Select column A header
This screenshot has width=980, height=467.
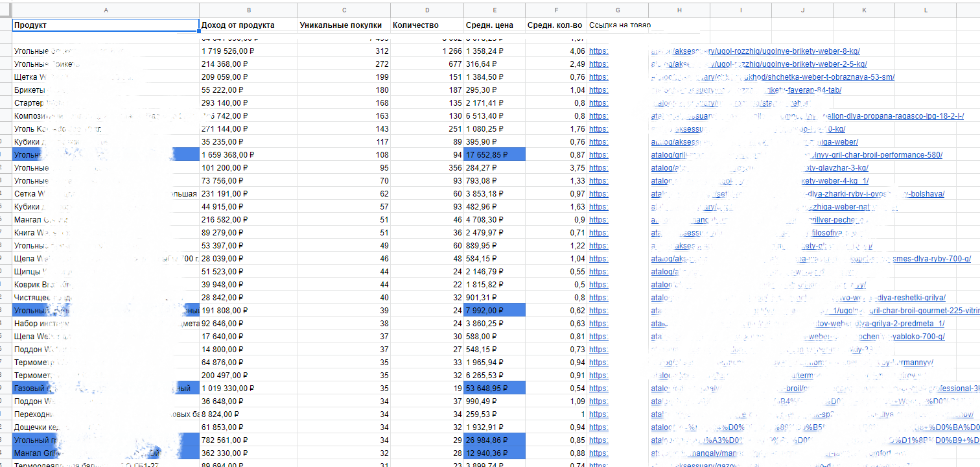click(x=106, y=10)
